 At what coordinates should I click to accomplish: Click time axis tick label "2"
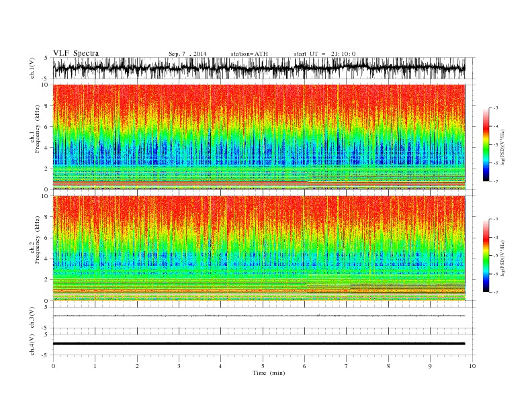(137, 366)
